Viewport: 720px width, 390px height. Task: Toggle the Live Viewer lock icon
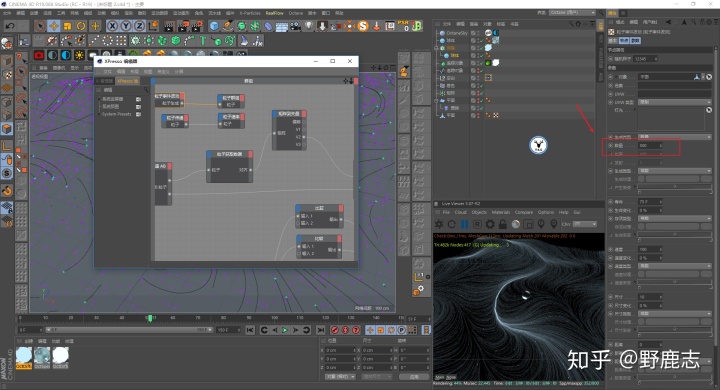point(503,224)
